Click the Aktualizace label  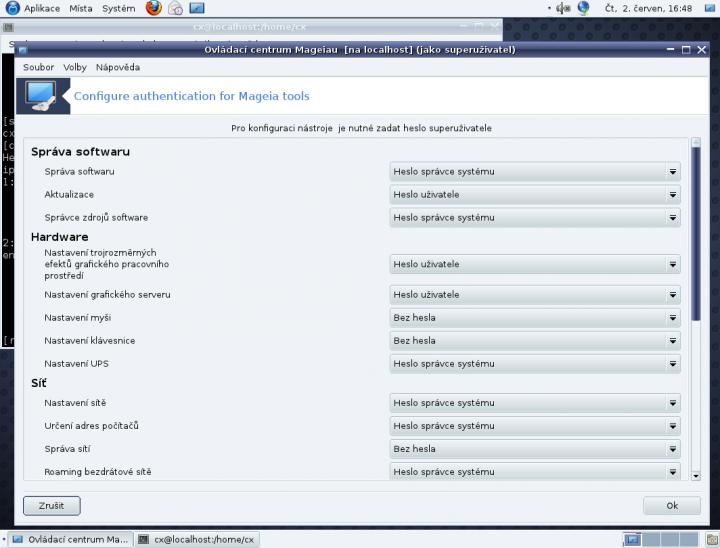tap(69, 194)
